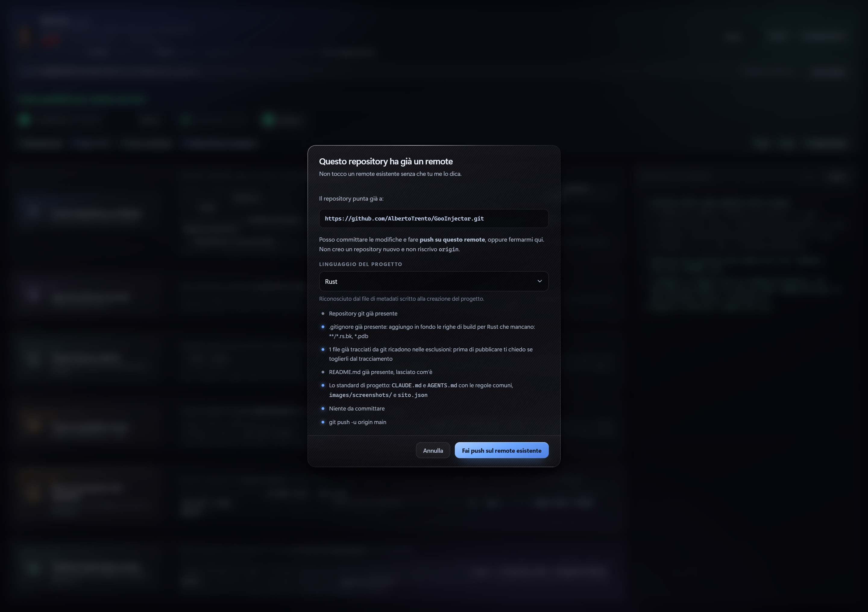
Task: Click the dialog title 'Questo repository ha già un remote'
Action: [x=385, y=161]
